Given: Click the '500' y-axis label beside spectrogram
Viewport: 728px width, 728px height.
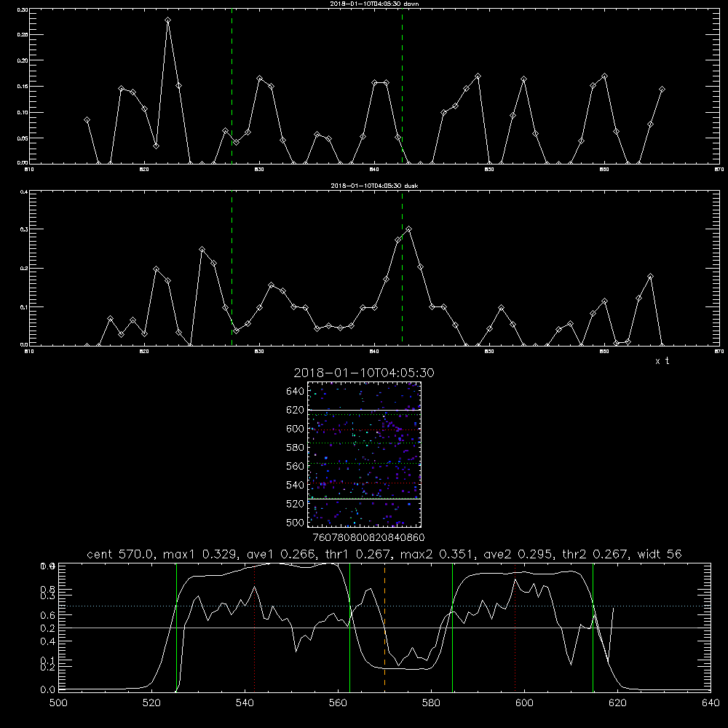Looking at the screenshot, I should 296,522.
